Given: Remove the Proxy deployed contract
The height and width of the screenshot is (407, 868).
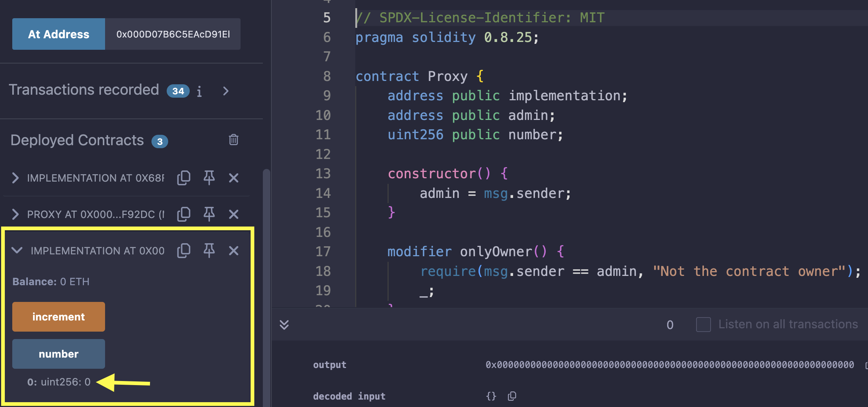Looking at the screenshot, I should click(234, 214).
